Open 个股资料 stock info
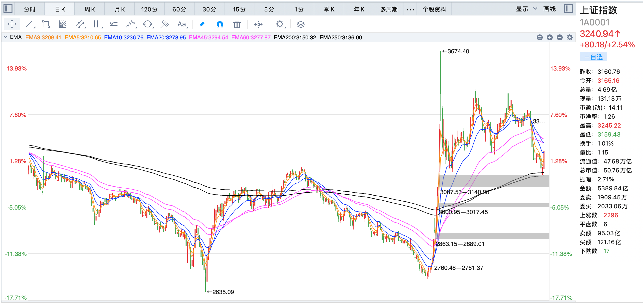This screenshot has height=303, width=644. 434,9
